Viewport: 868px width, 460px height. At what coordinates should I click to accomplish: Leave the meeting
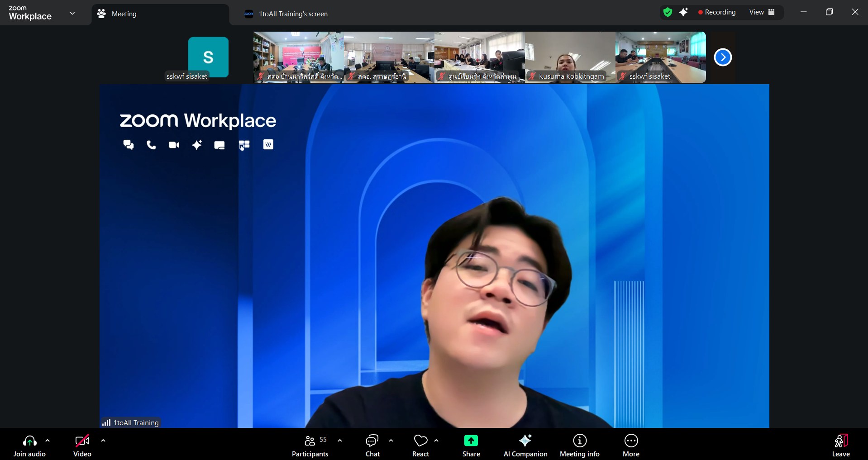point(840,446)
